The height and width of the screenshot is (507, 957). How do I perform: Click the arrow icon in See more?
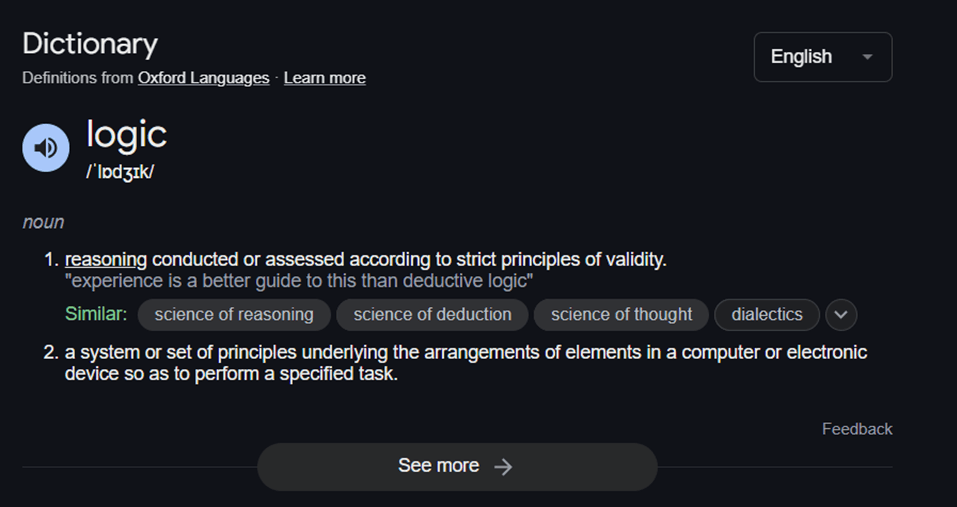(x=503, y=467)
